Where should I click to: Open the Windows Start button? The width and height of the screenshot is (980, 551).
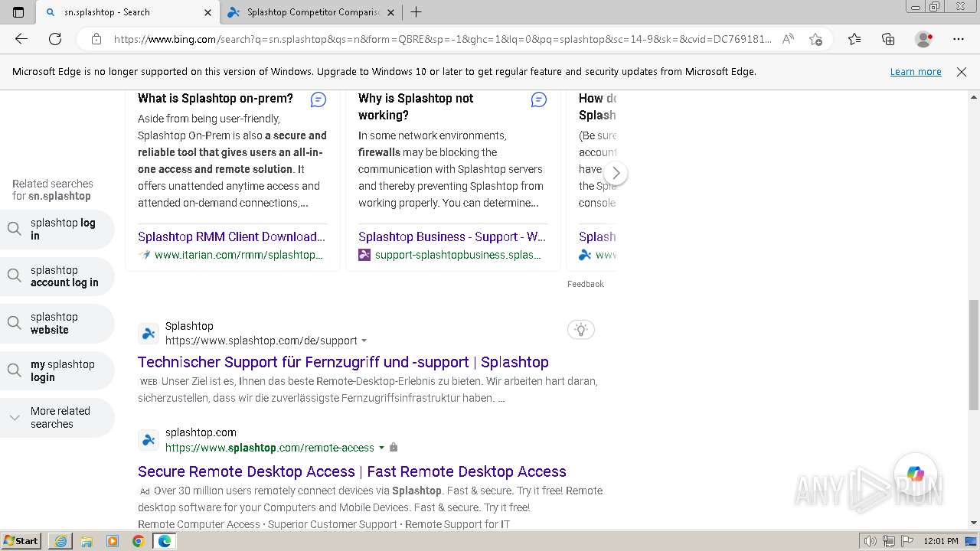coord(21,541)
